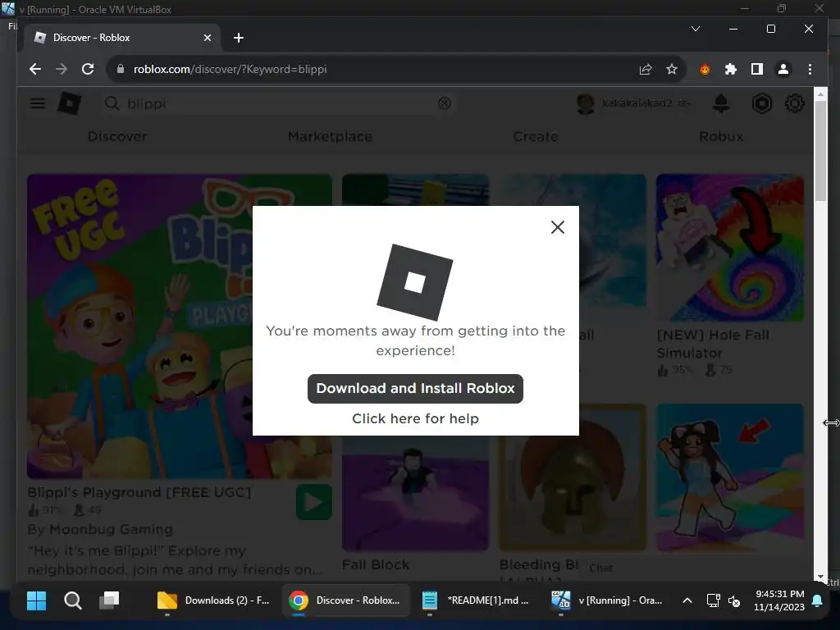Open Windows Start menu
This screenshot has width=840, height=630.
click(x=36, y=600)
